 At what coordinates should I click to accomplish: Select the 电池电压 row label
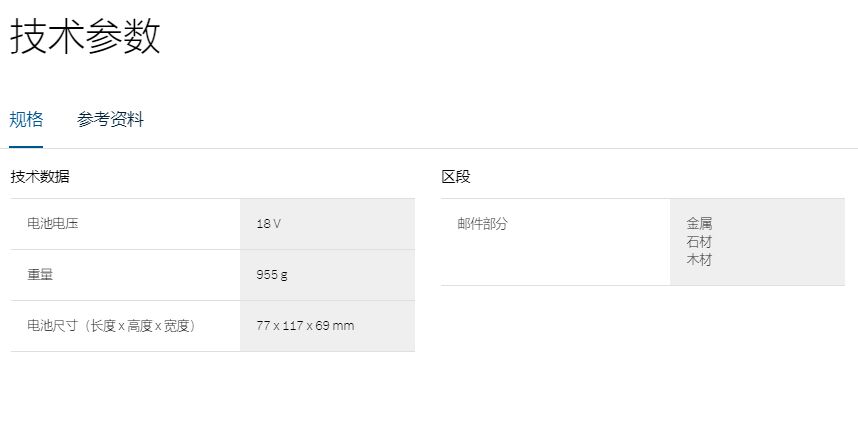click(53, 224)
